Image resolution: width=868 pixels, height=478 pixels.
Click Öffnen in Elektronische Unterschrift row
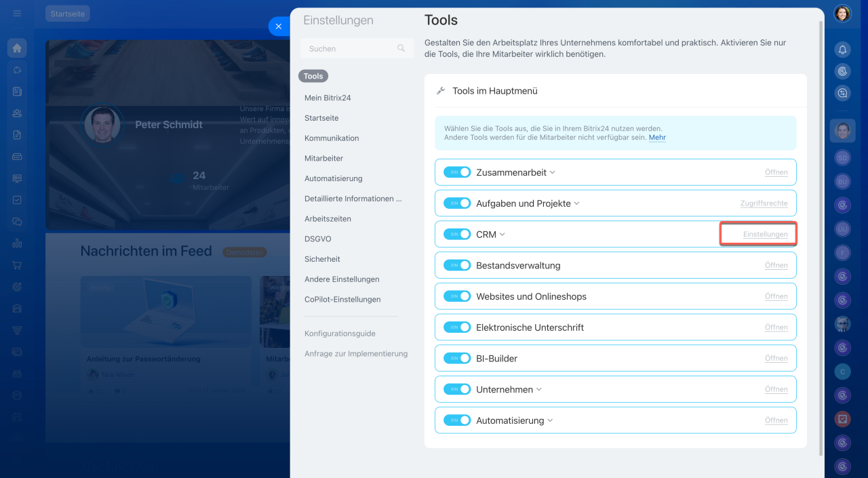776,327
